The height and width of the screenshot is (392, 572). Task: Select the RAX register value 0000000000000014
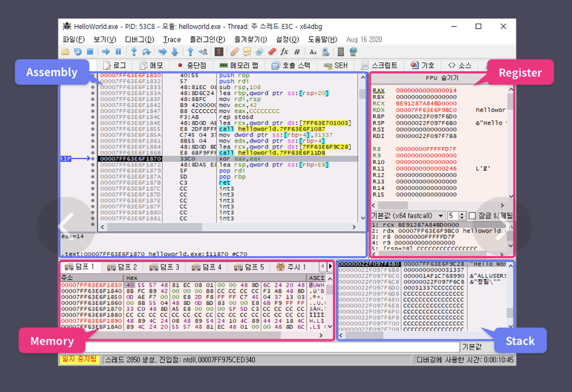click(426, 91)
